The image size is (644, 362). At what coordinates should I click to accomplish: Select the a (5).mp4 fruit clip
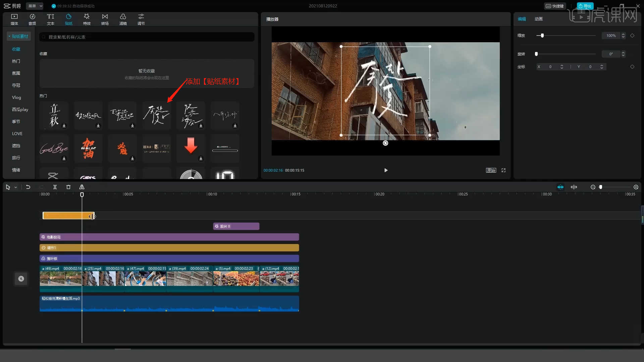pos(236,279)
